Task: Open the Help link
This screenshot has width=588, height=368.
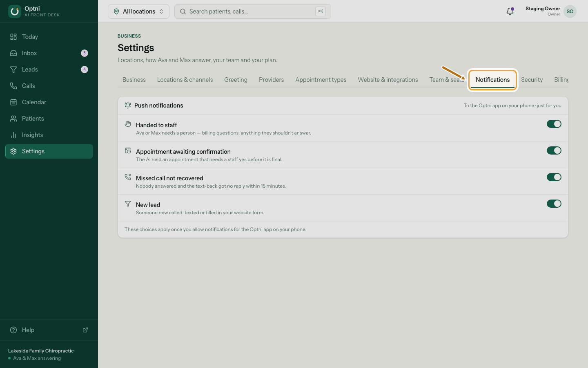Action: pos(49,330)
